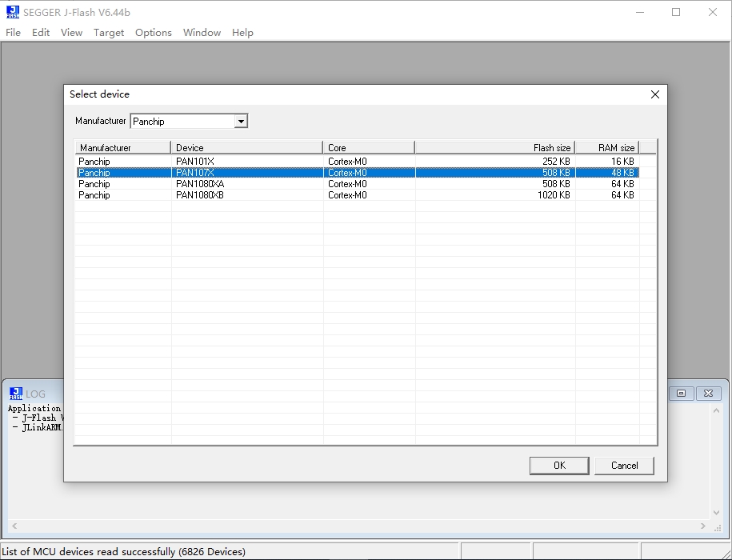Image resolution: width=732 pixels, height=560 pixels.
Task: Click the J-Flash application icon in title bar
Action: [13, 12]
